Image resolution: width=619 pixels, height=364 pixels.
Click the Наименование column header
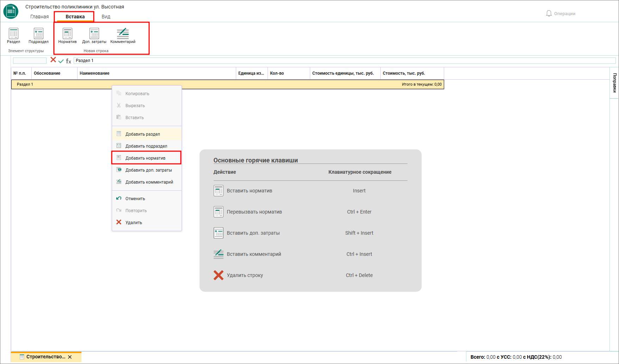(157, 73)
